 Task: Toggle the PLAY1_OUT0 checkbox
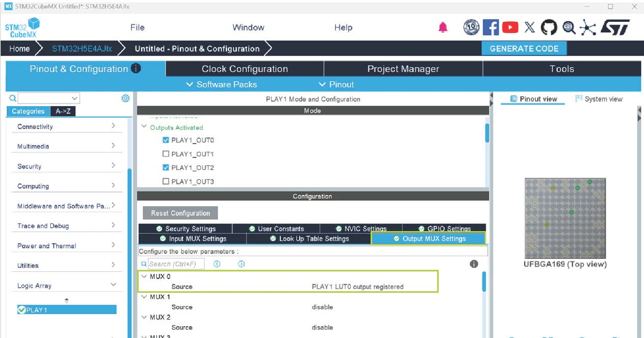coord(166,140)
